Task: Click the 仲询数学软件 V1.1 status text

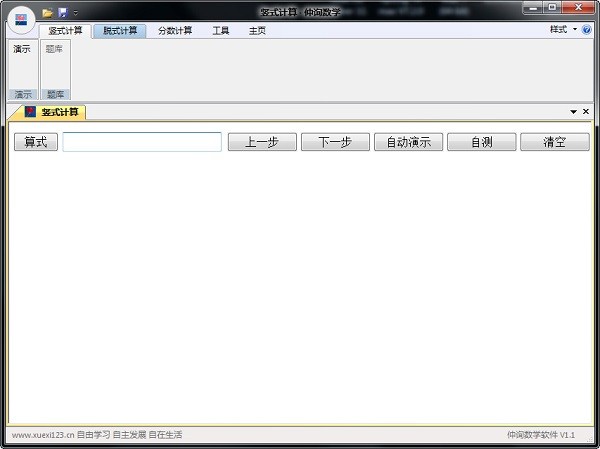Action: tap(541, 435)
